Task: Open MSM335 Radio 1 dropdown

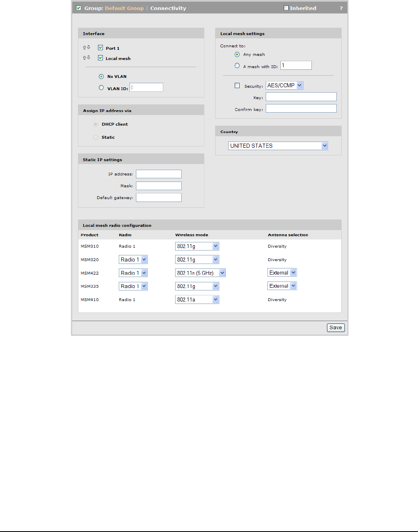Action: click(133, 286)
